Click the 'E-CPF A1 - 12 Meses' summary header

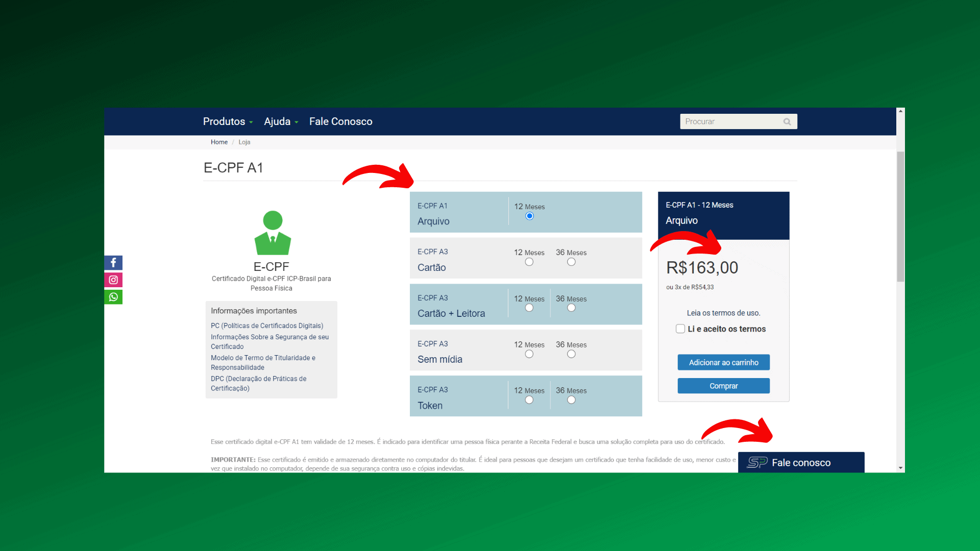pos(699,205)
